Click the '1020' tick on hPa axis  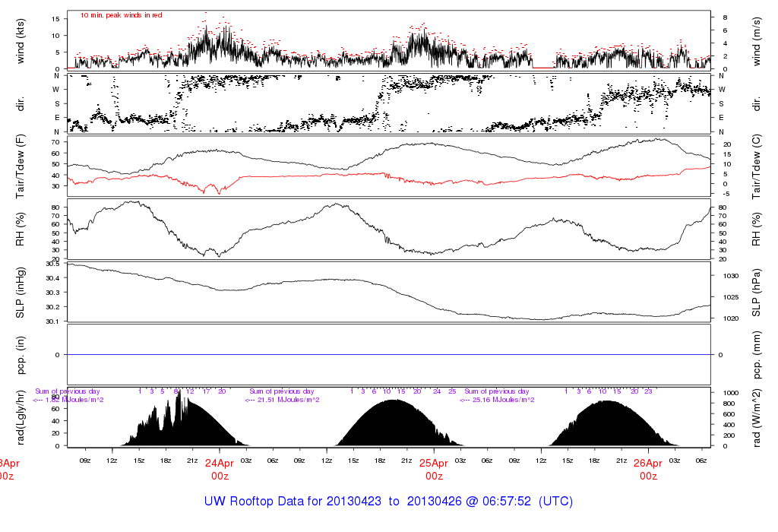(732, 318)
